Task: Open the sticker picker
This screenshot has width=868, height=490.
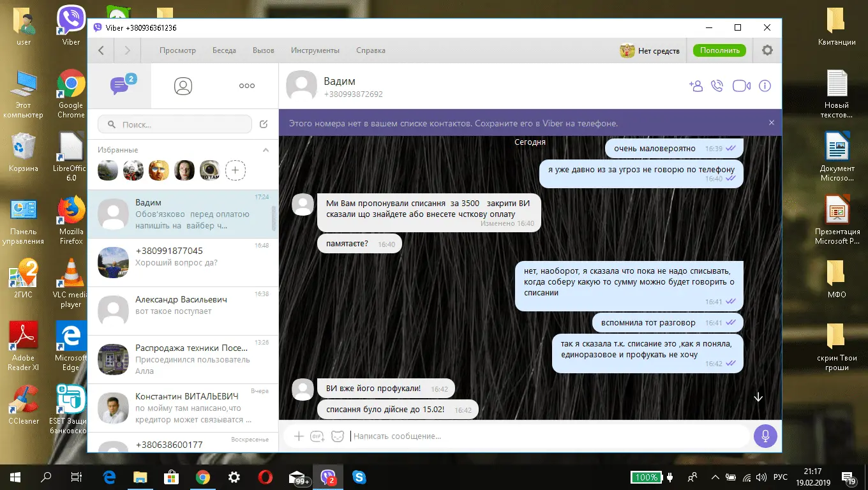Action: (x=338, y=436)
